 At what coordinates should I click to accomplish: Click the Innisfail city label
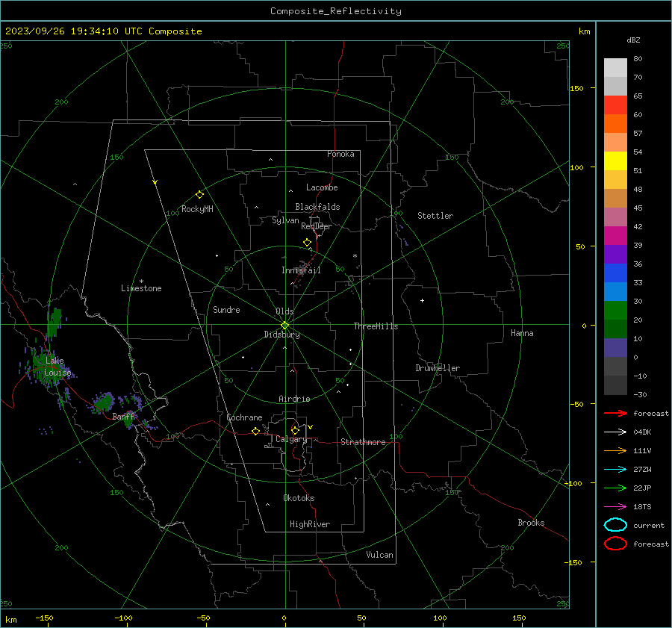pyautogui.click(x=301, y=270)
